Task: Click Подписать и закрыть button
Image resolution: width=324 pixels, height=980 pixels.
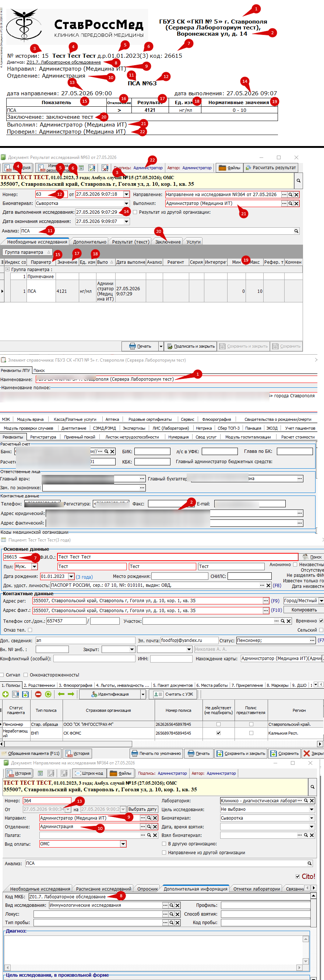Action: pos(191,346)
